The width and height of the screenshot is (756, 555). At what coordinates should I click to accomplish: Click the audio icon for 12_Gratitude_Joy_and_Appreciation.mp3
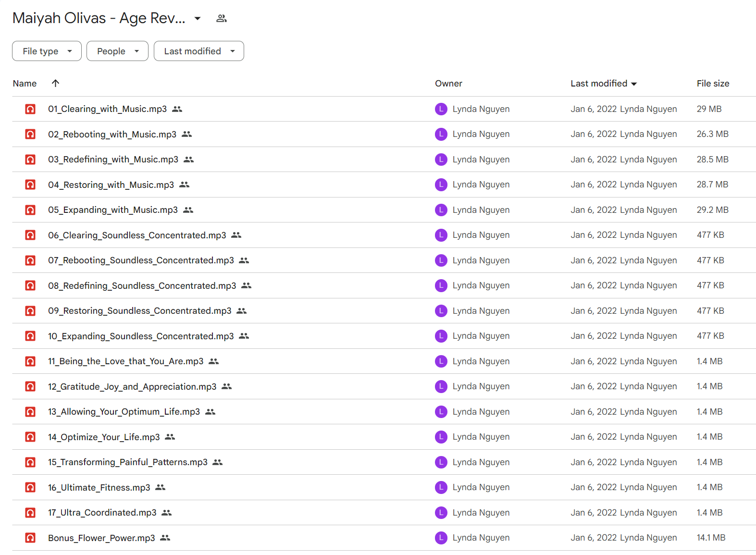(x=30, y=386)
